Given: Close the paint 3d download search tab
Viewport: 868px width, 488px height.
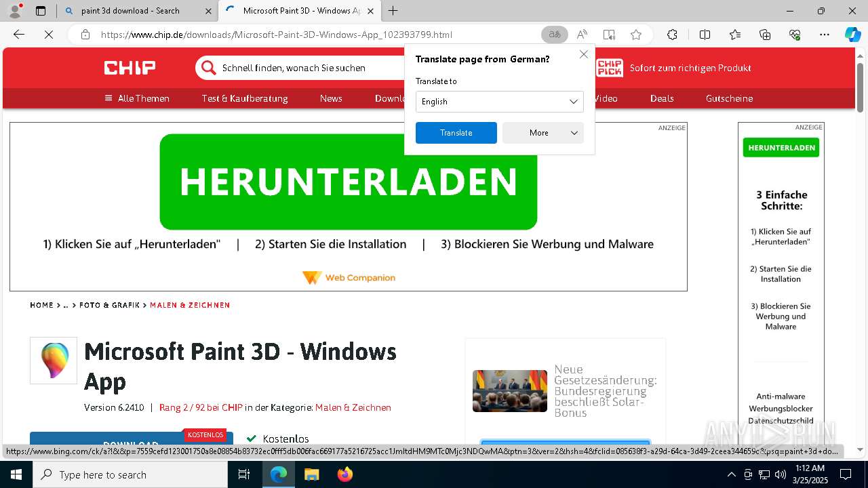Looking at the screenshot, I should 208,11.
